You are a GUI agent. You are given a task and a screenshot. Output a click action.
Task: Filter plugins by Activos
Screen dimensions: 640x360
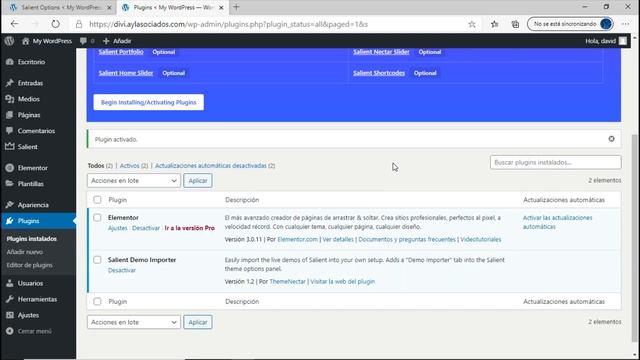coord(129,166)
